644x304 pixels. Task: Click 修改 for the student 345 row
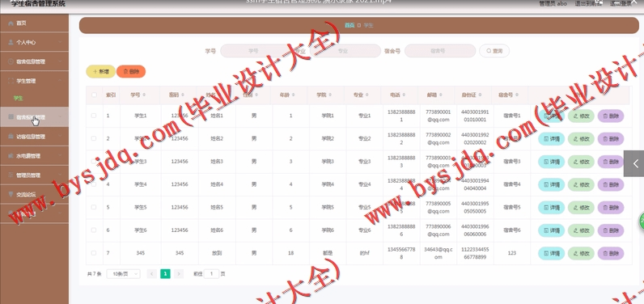(581, 254)
